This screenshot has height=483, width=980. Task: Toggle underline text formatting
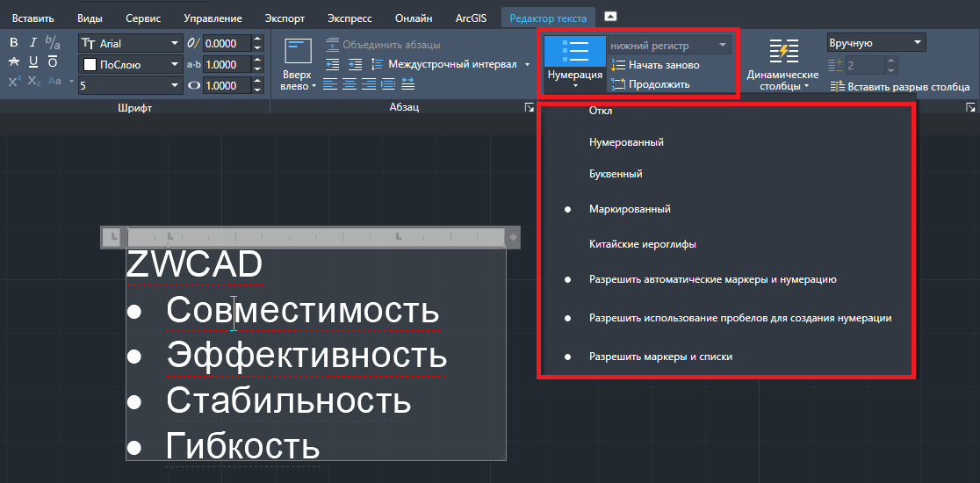pyautogui.click(x=33, y=61)
